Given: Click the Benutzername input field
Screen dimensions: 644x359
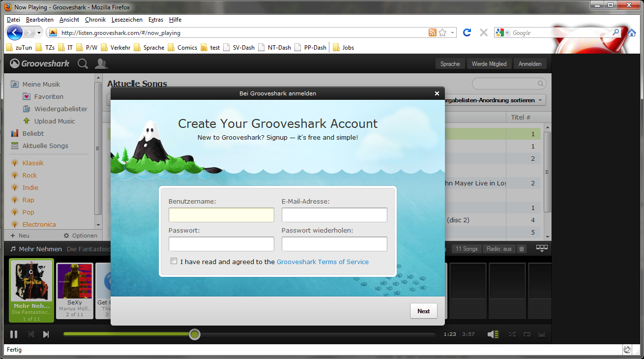Looking at the screenshot, I should [x=221, y=214].
